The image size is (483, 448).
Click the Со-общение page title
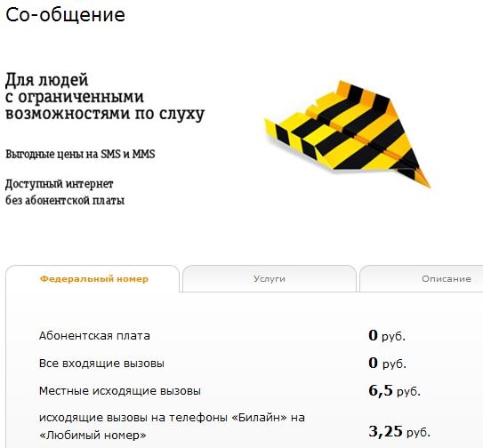click(65, 15)
